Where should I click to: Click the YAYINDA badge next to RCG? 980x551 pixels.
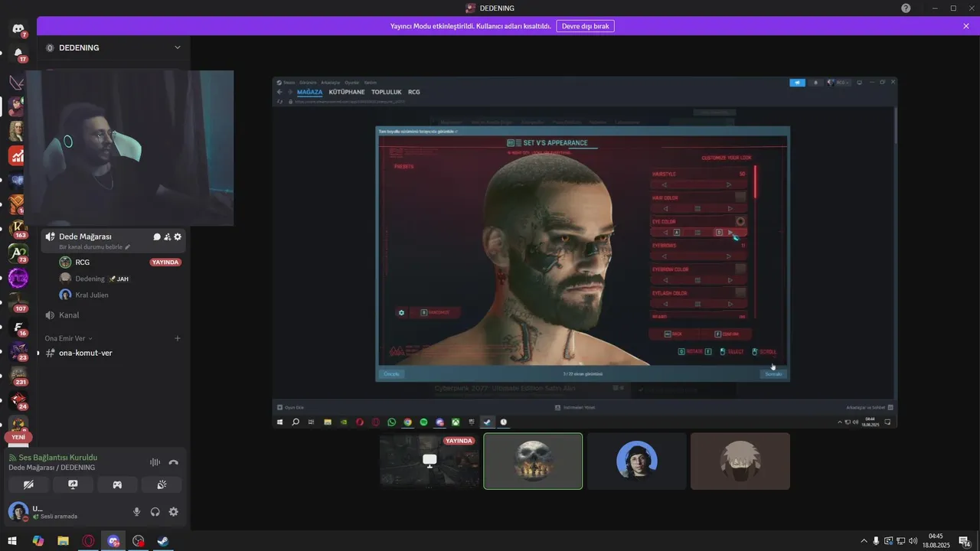point(165,262)
